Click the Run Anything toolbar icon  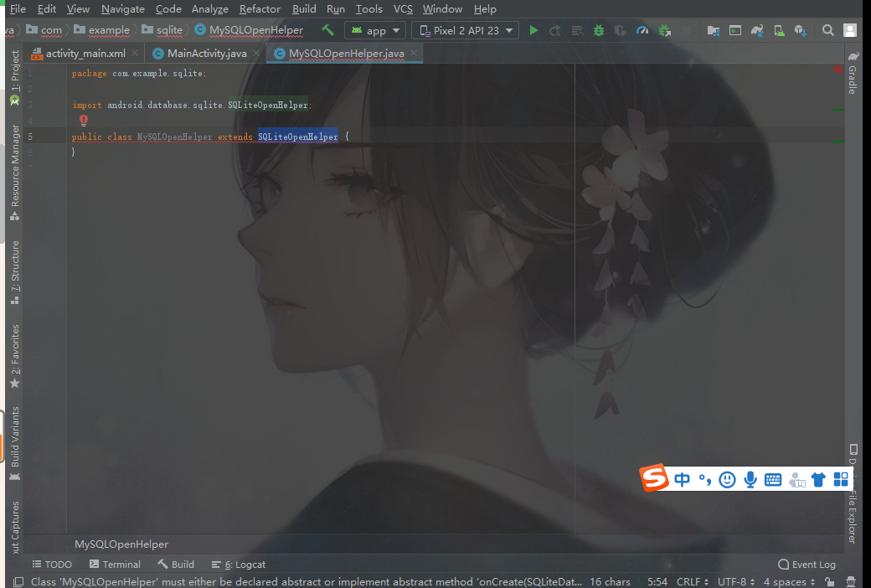coord(735,30)
